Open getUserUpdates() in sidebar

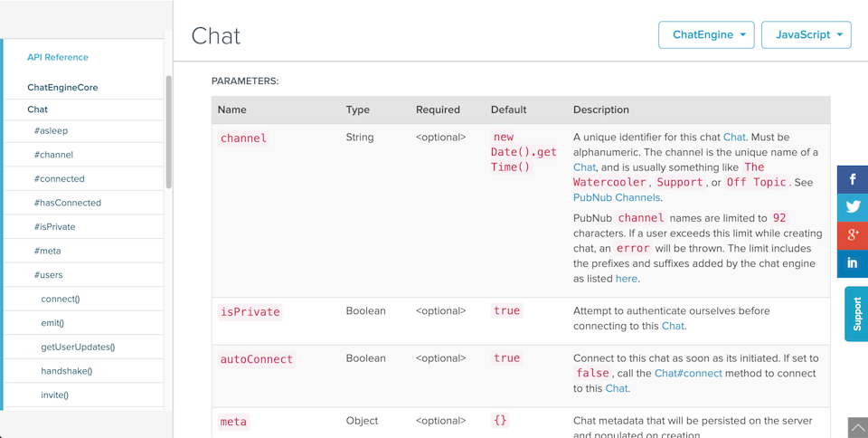click(x=78, y=347)
